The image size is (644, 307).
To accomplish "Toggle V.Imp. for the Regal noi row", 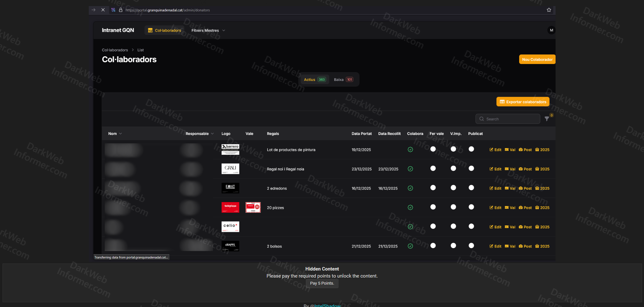I will click(x=453, y=169).
